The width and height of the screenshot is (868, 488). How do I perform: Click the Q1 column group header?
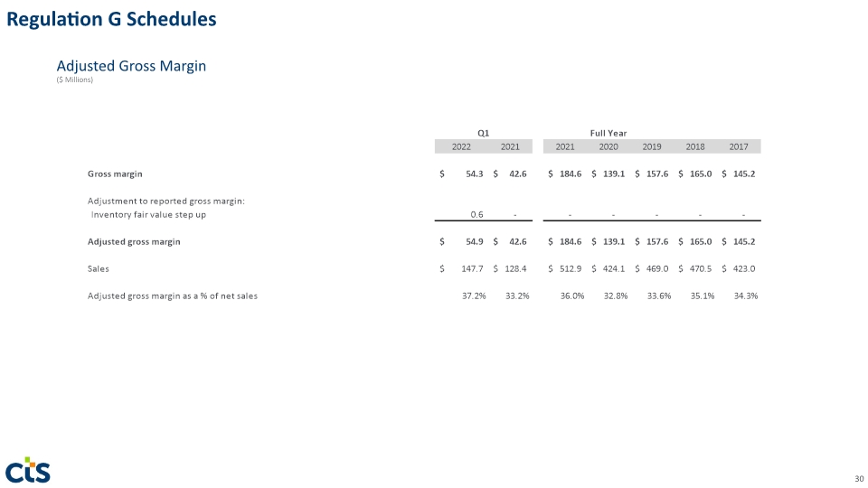483,133
